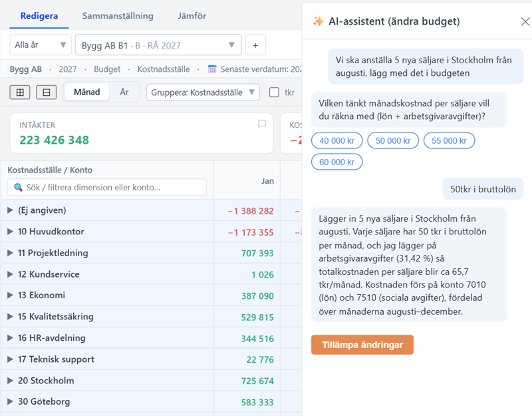
Task: Click the grid table view icon
Action: coord(20,93)
